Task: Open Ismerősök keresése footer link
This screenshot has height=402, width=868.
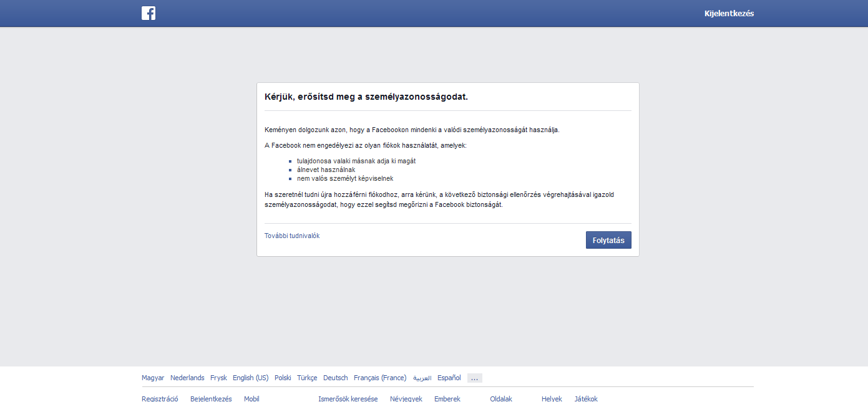Action: (348, 398)
